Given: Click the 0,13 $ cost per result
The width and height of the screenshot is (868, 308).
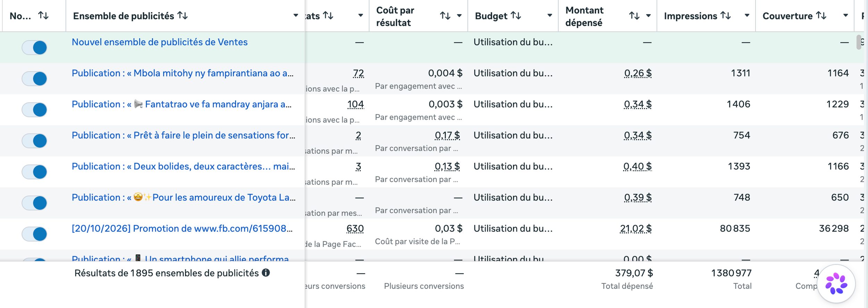Looking at the screenshot, I should point(447,166).
